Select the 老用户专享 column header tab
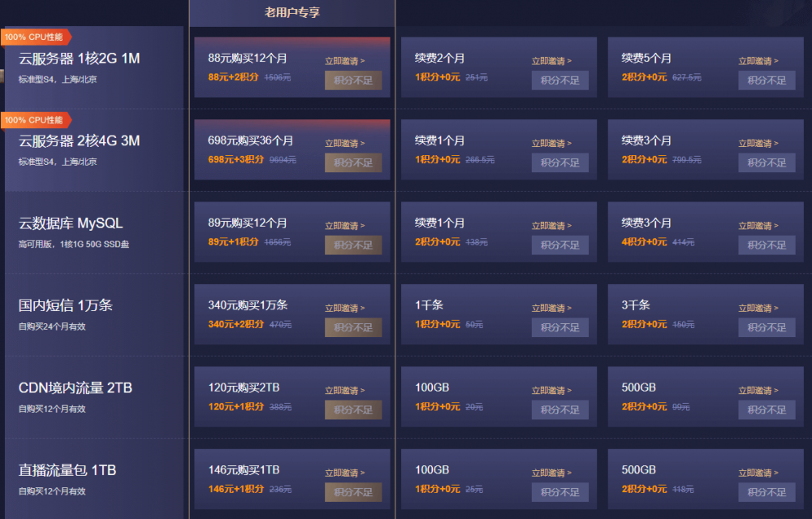Viewport: 812px width, 519px height. tap(292, 12)
